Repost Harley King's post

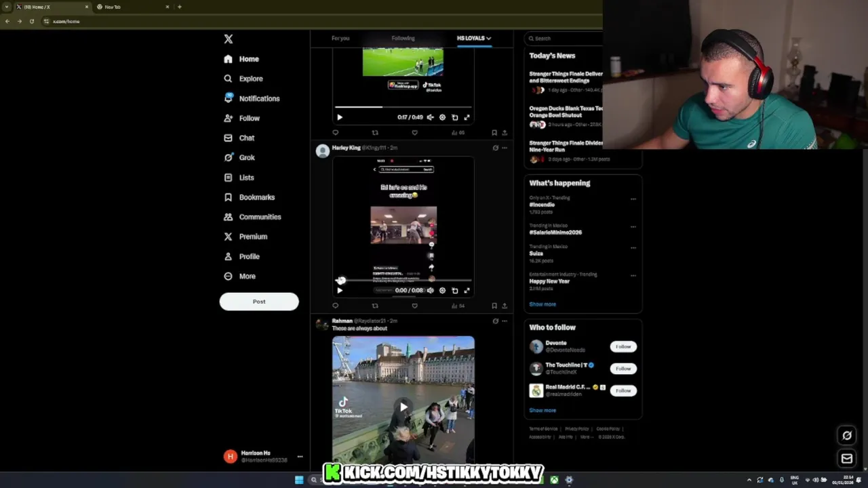(x=375, y=306)
